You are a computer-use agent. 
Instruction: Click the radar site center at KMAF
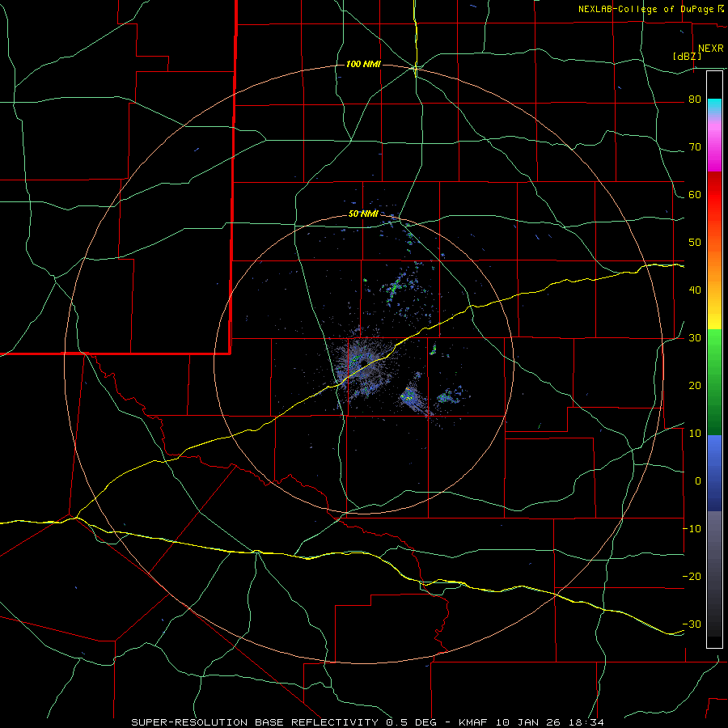pyautogui.click(x=363, y=363)
